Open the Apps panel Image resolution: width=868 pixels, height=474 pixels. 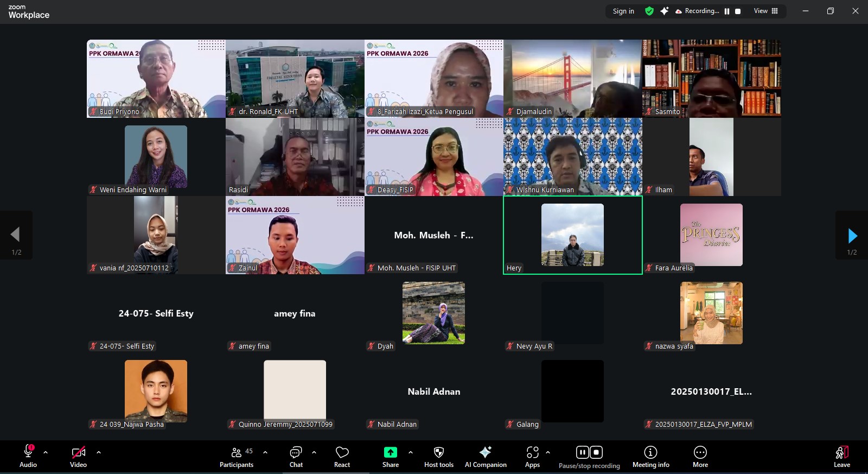pos(532,457)
